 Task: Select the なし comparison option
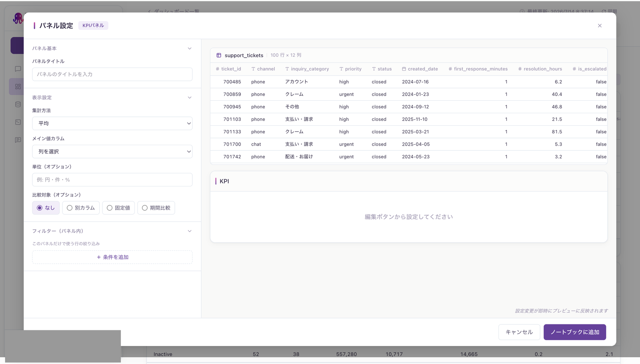(x=46, y=208)
